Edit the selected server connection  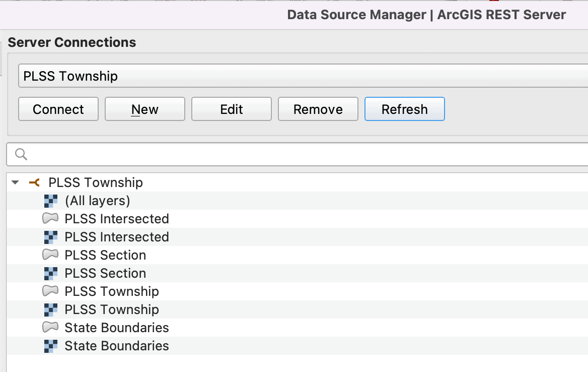pyautogui.click(x=231, y=109)
